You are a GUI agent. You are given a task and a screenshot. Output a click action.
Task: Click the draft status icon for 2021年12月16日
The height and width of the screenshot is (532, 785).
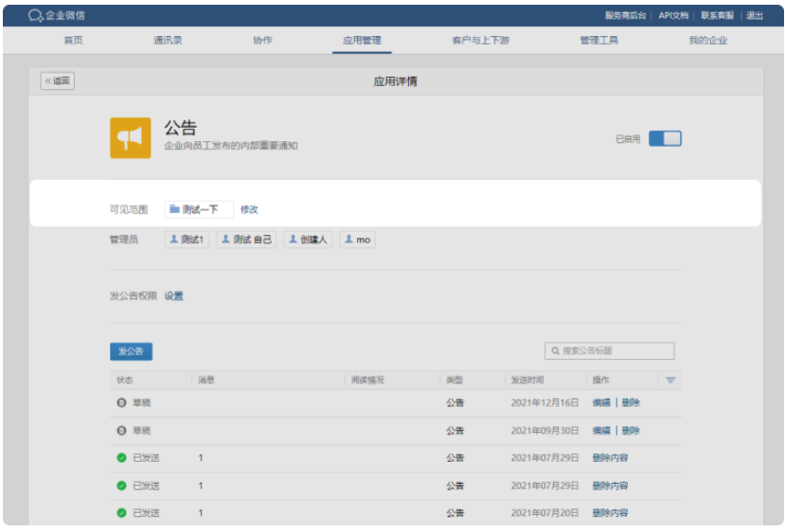pos(121,402)
